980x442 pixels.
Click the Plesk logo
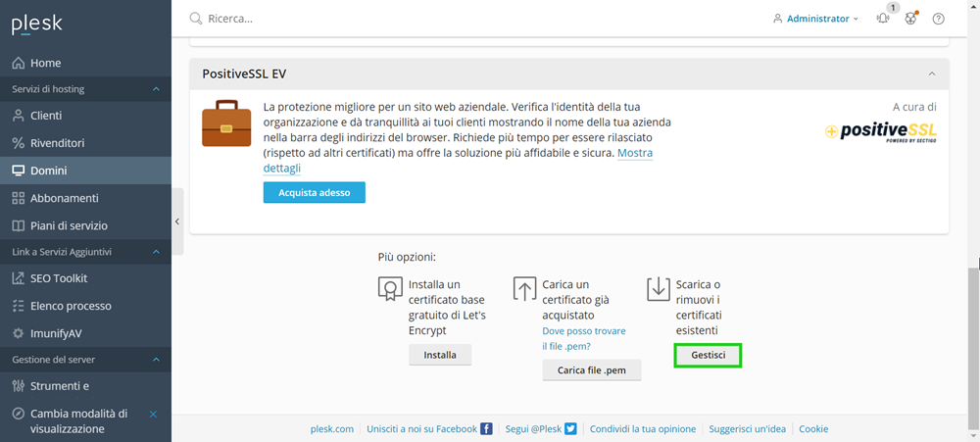(x=37, y=25)
